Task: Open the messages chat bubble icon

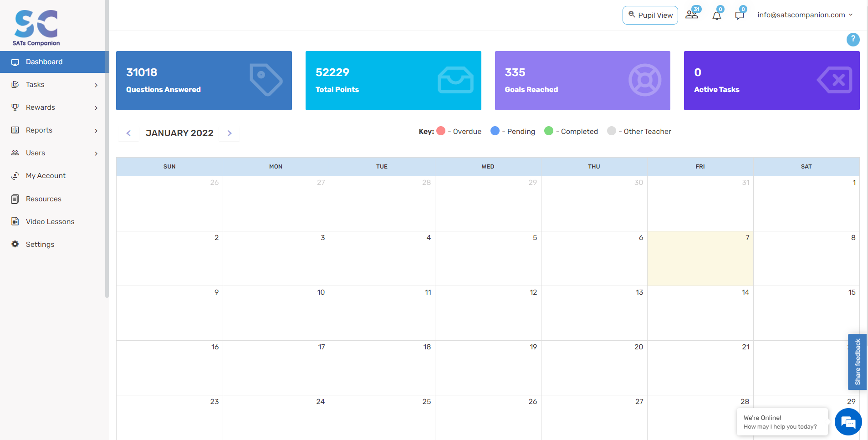Action: [740, 15]
